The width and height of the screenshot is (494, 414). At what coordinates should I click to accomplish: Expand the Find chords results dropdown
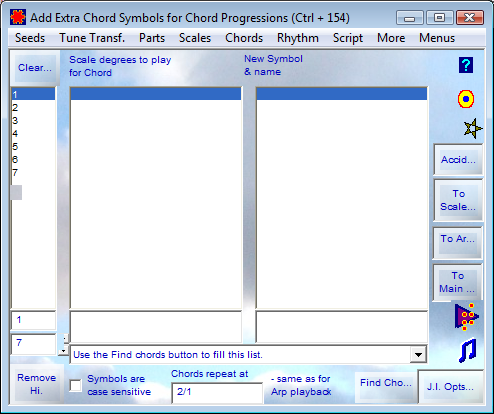(418, 355)
